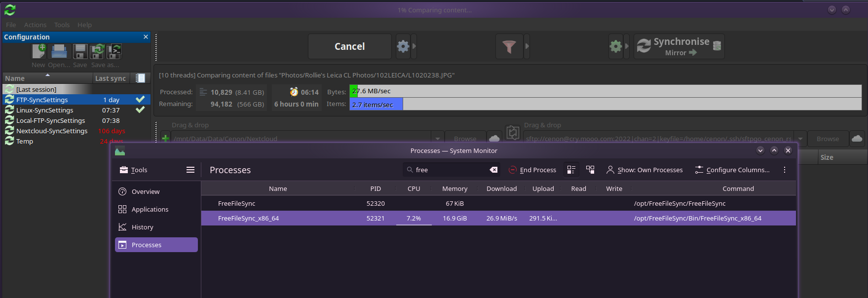Click the Save as configuration icon
Image resolution: width=868 pixels, height=298 pixels.
click(x=97, y=51)
